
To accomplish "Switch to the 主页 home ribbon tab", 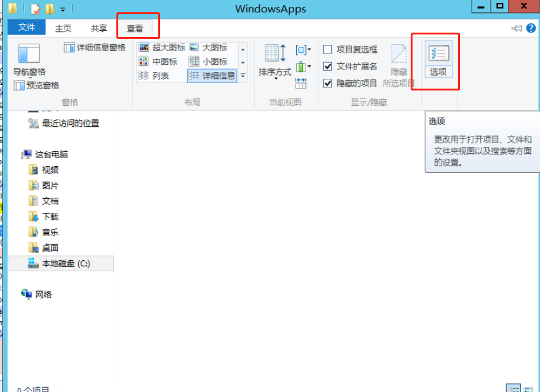I will point(63,28).
